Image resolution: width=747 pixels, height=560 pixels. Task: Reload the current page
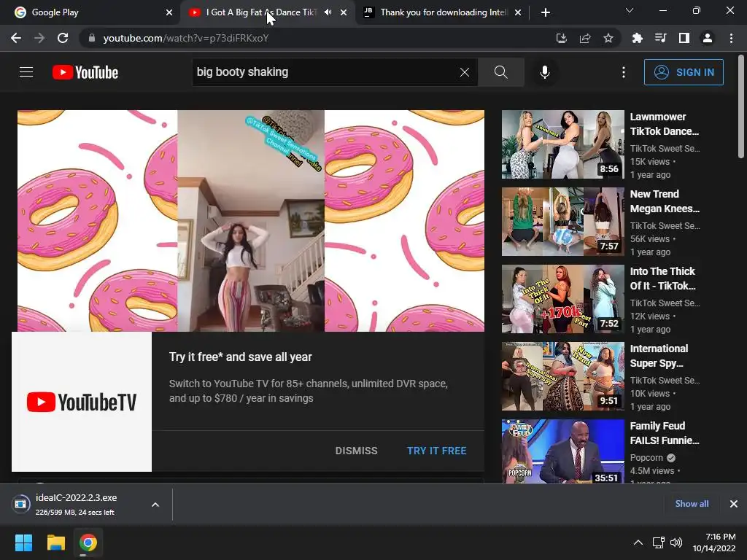(63, 38)
